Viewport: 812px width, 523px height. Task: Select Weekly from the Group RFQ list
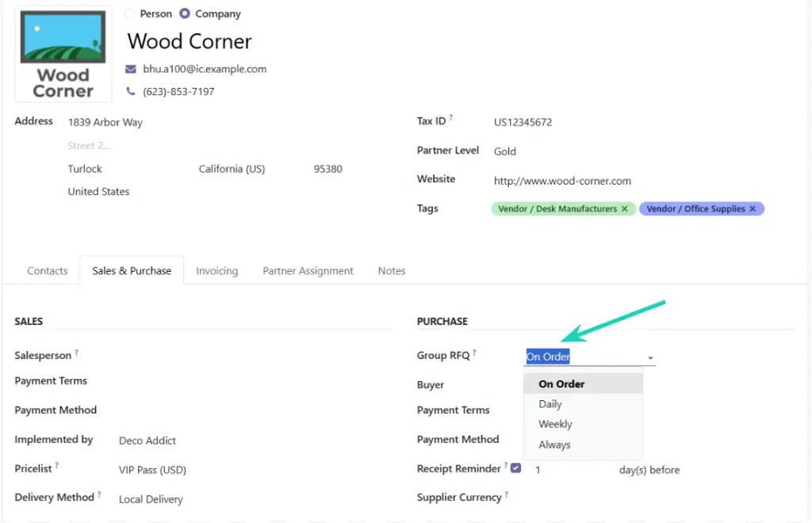[x=554, y=424]
